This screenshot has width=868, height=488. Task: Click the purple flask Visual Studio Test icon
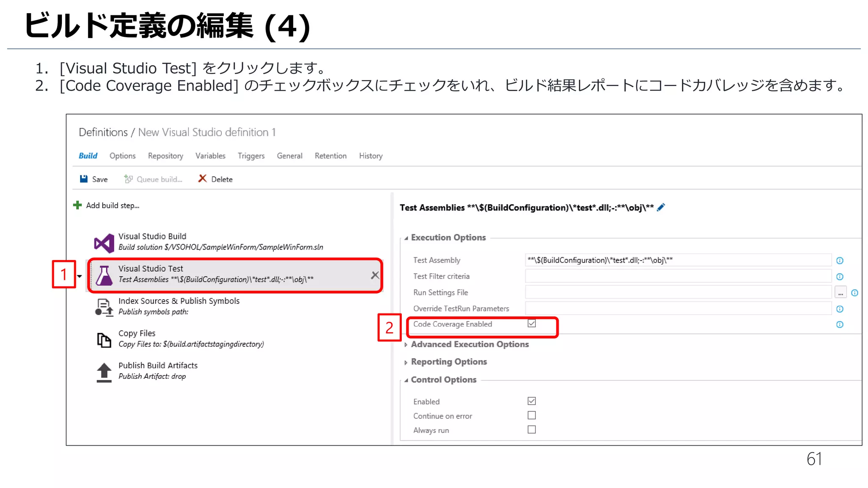click(x=104, y=275)
